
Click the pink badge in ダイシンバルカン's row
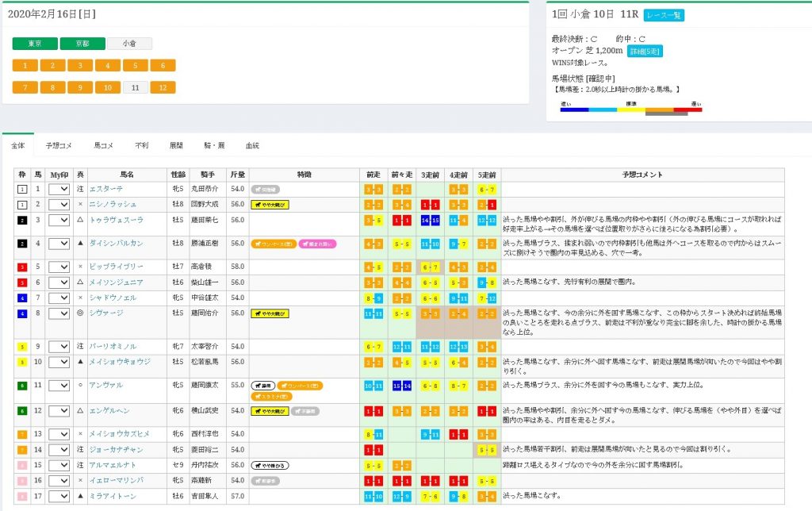click(x=317, y=244)
